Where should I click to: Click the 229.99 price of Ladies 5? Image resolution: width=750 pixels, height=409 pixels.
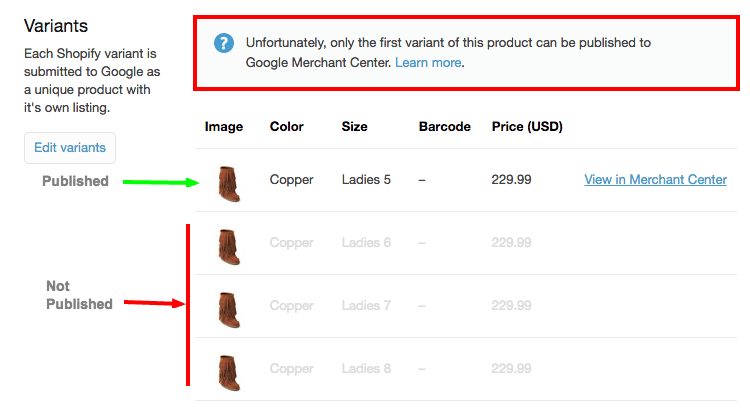[x=512, y=180]
